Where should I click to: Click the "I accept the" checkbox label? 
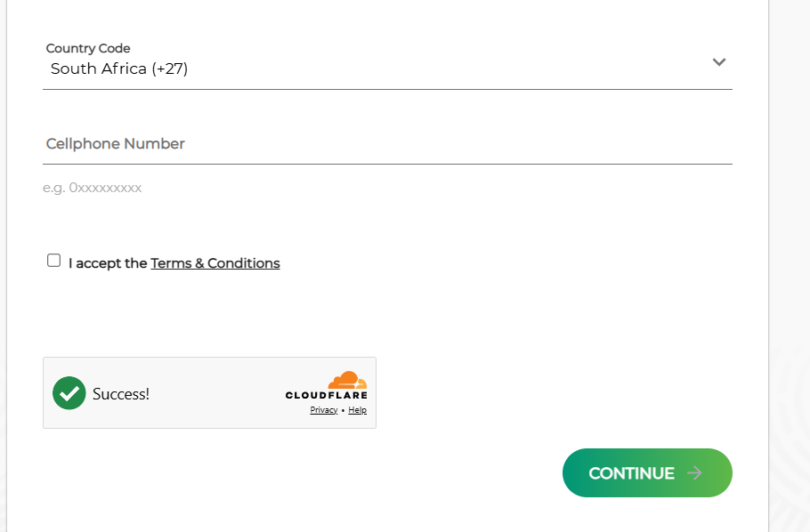point(108,263)
